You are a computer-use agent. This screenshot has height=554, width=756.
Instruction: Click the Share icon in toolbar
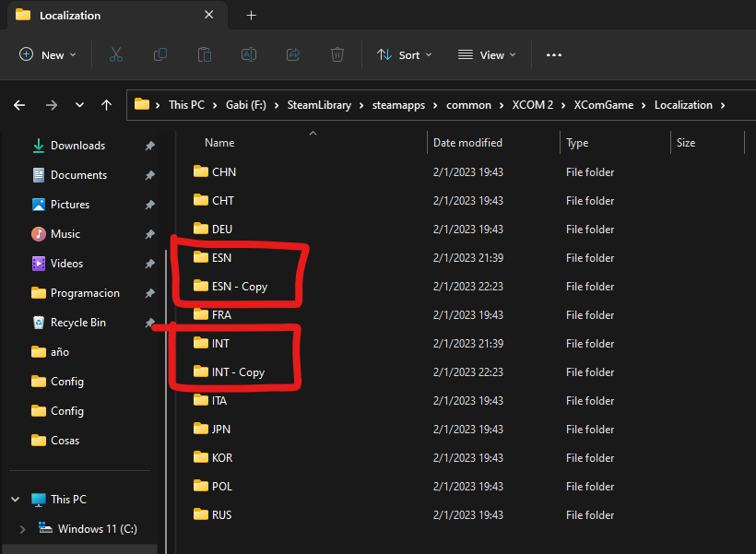(x=293, y=55)
